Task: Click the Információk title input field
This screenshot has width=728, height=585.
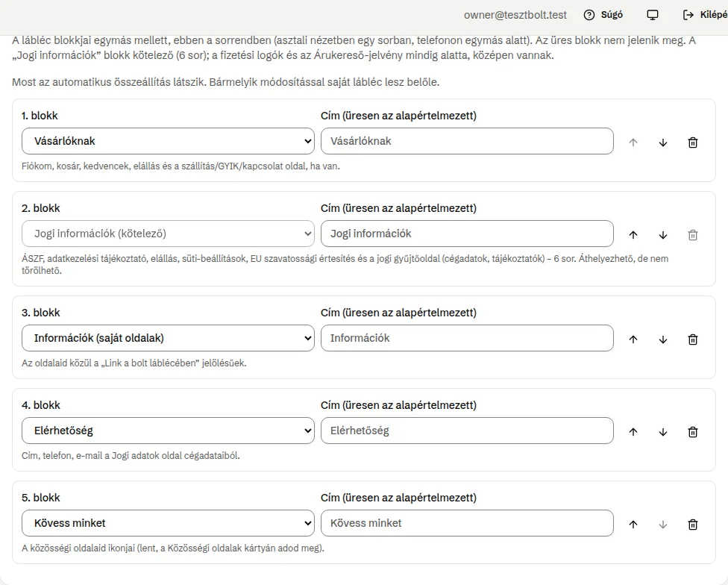Action: (467, 338)
